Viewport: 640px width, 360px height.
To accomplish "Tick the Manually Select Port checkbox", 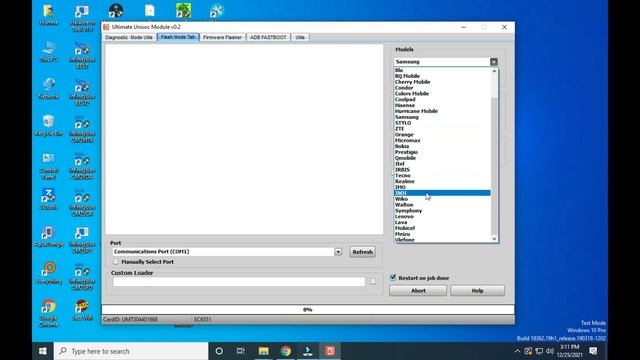I will 116,262.
